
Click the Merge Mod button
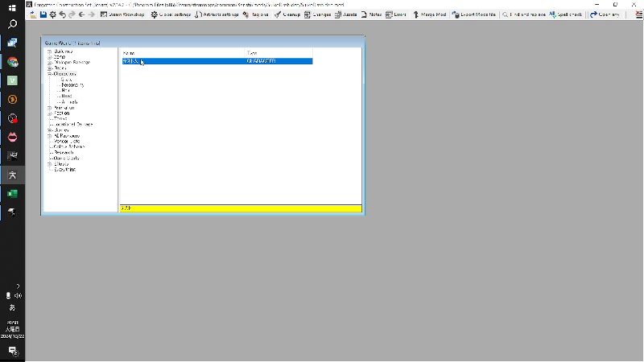click(429, 14)
